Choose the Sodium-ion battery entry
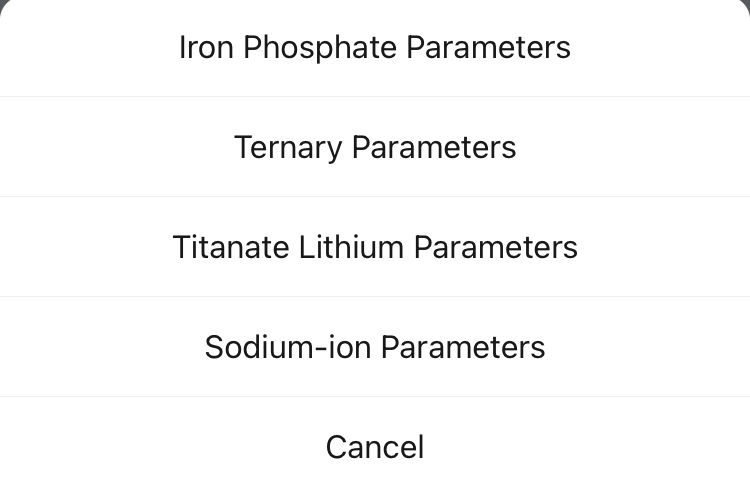The image size is (750, 496). pos(375,347)
